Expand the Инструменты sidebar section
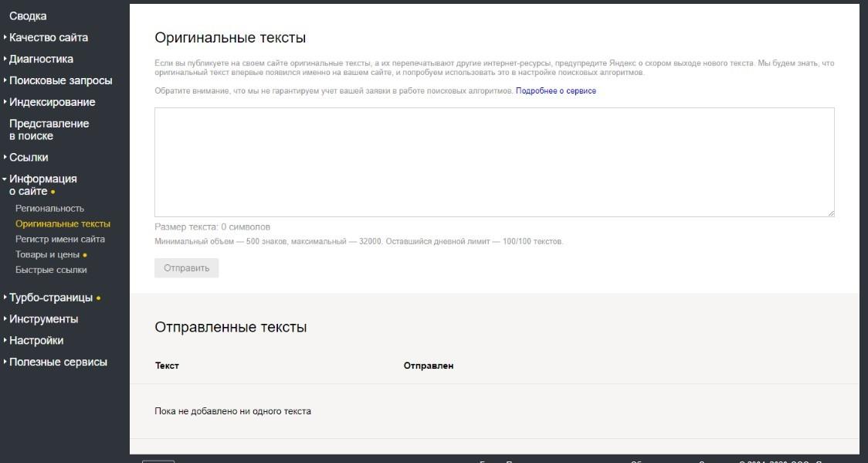868x463 pixels. point(43,319)
